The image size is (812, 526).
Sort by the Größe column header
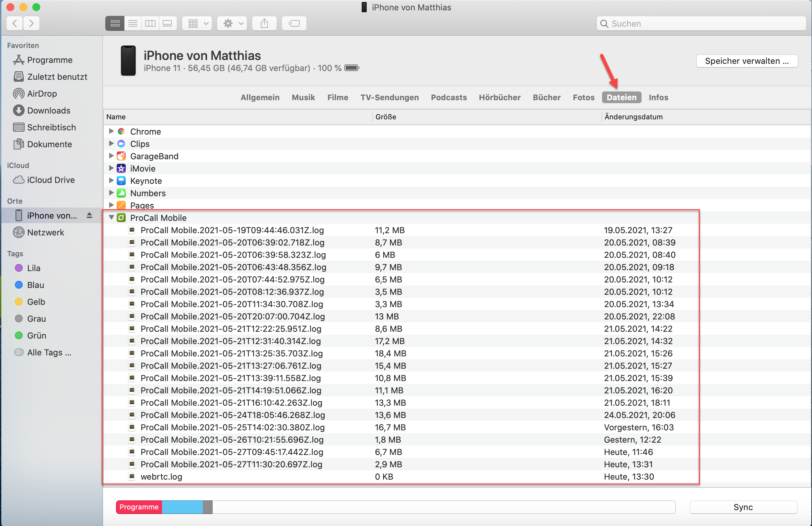point(486,117)
